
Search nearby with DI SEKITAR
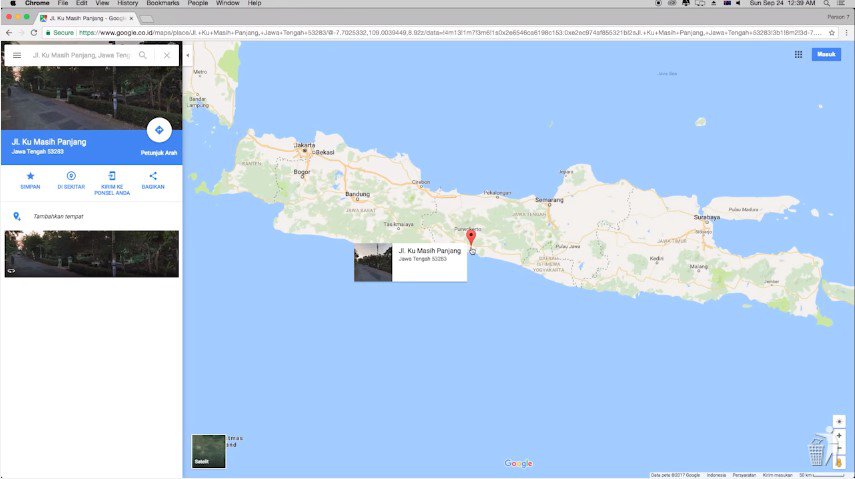point(71,179)
